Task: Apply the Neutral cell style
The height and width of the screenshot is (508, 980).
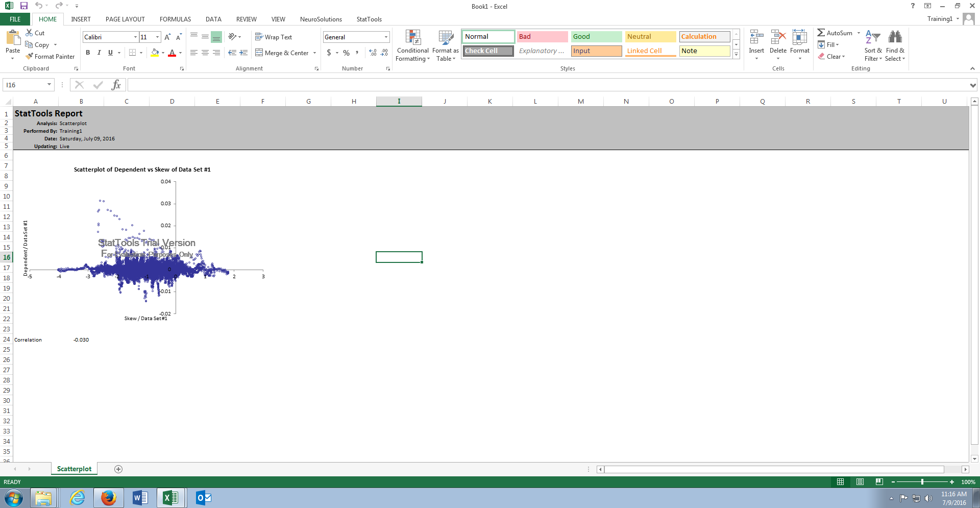Action: (x=650, y=36)
